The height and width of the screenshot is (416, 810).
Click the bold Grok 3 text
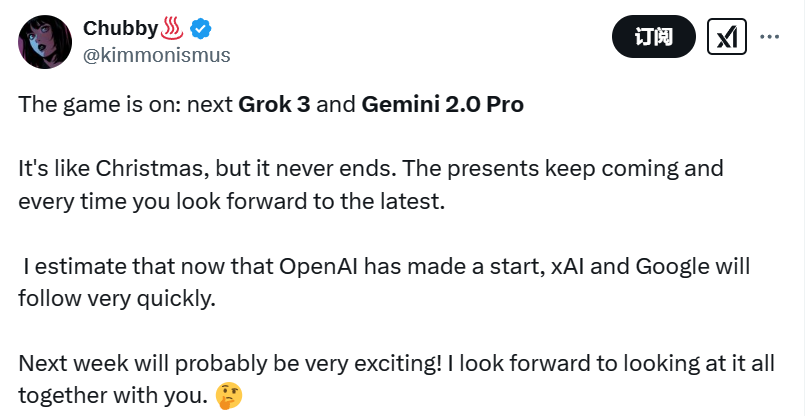click(x=274, y=105)
